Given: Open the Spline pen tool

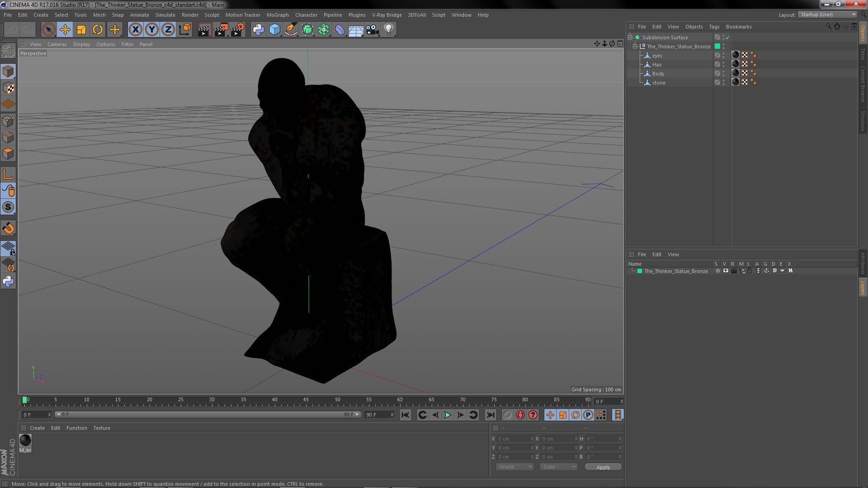Looking at the screenshot, I should coord(291,30).
